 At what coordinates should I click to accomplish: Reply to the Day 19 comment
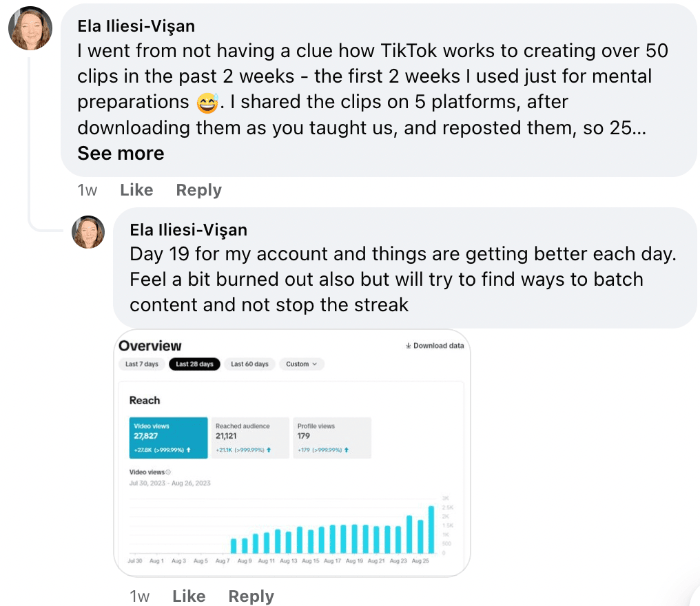[x=251, y=596]
